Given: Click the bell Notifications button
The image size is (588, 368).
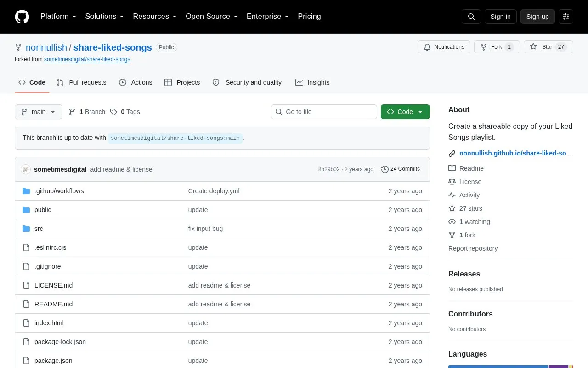Looking at the screenshot, I should click(444, 47).
